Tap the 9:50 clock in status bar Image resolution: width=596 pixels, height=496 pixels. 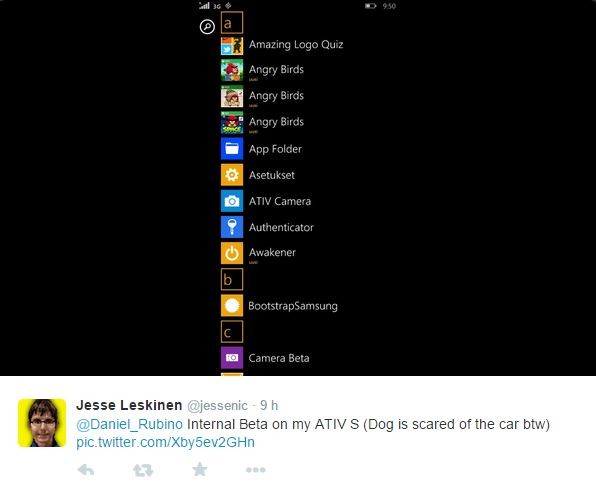click(389, 6)
